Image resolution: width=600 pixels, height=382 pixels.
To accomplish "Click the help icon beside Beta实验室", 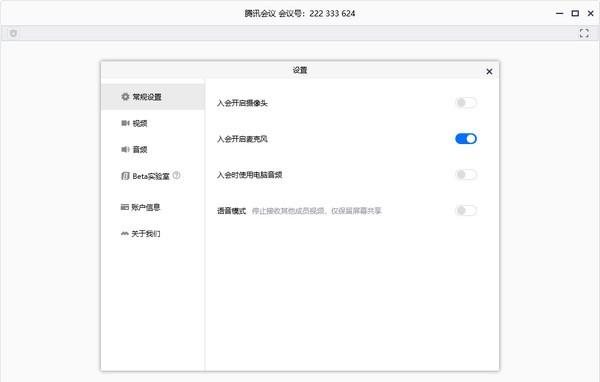I will pos(176,175).
